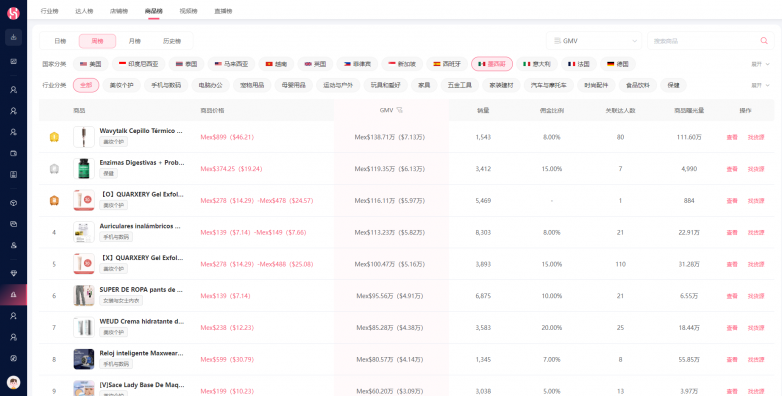Image resolution: width=782 pixels, height=396 pixels.
Task: Click the [X] QUARXERY Gel Exfol product name
Action: 142,258
